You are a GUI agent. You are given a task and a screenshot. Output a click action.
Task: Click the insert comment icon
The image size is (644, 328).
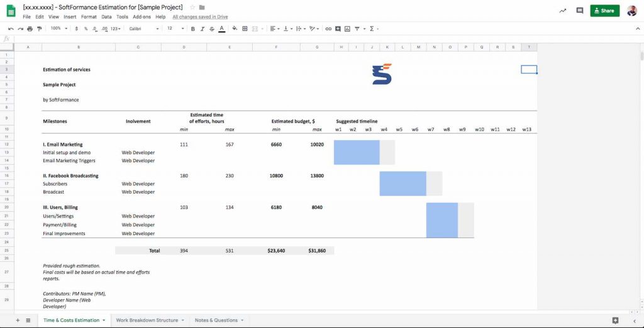pyautogui.click(x=338, y=29)
